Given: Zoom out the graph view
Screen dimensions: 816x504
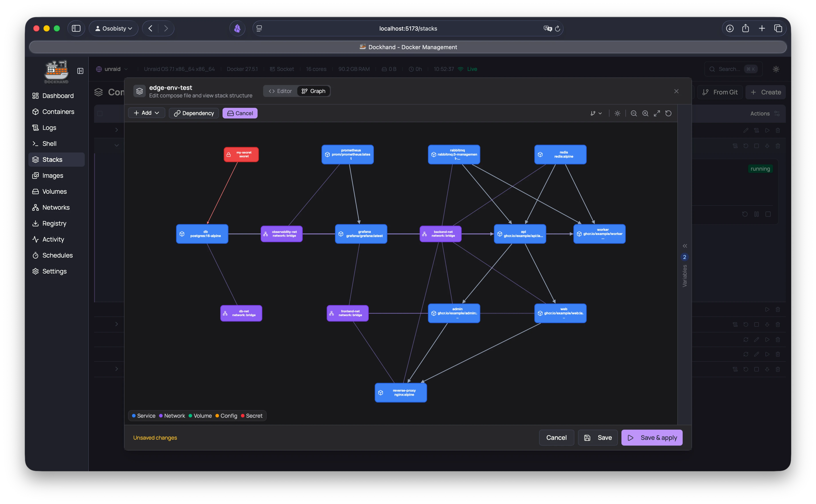Looking at the screenshot, I should (x=633, y=113).
